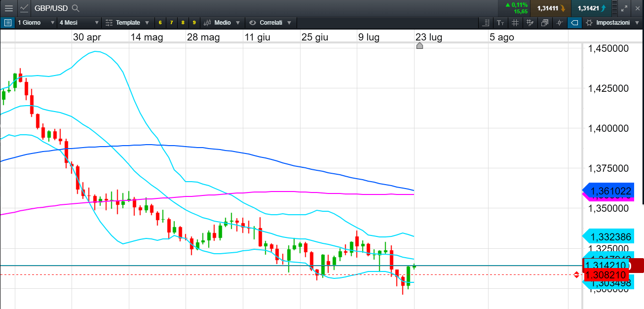Toggle the chart grid lines

(x=515, y=23)
